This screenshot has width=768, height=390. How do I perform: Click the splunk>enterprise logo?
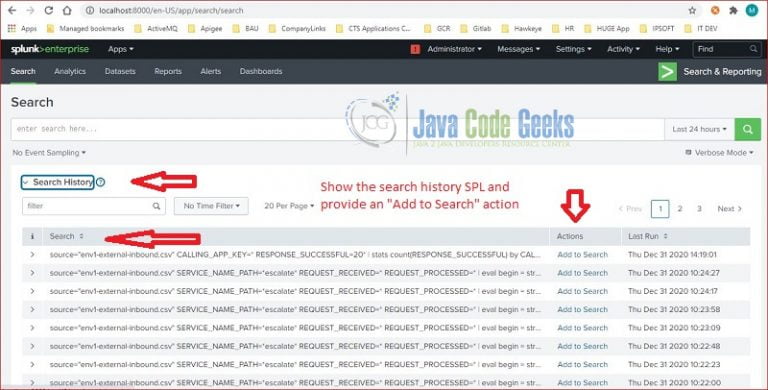[50, 49]
